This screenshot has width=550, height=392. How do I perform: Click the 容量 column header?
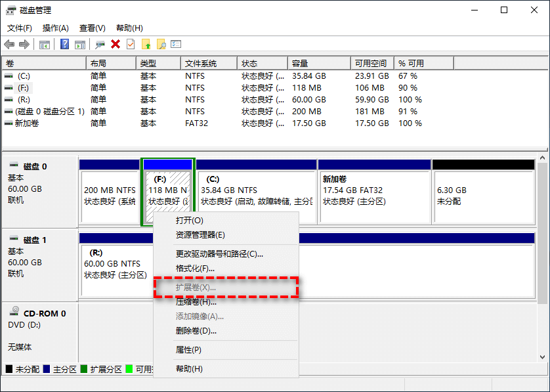point(300,64)
